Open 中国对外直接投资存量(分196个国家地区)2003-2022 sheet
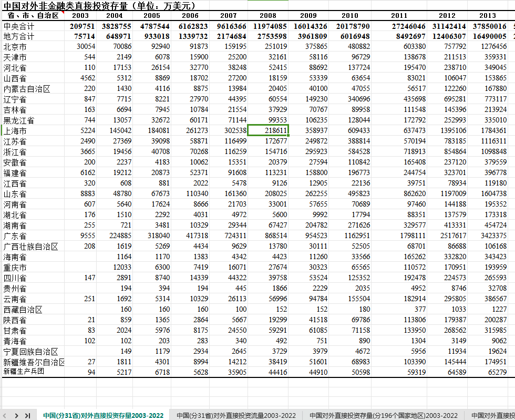Image resolution: width=515 pixels, height=420 pixels. coord(383,415)
